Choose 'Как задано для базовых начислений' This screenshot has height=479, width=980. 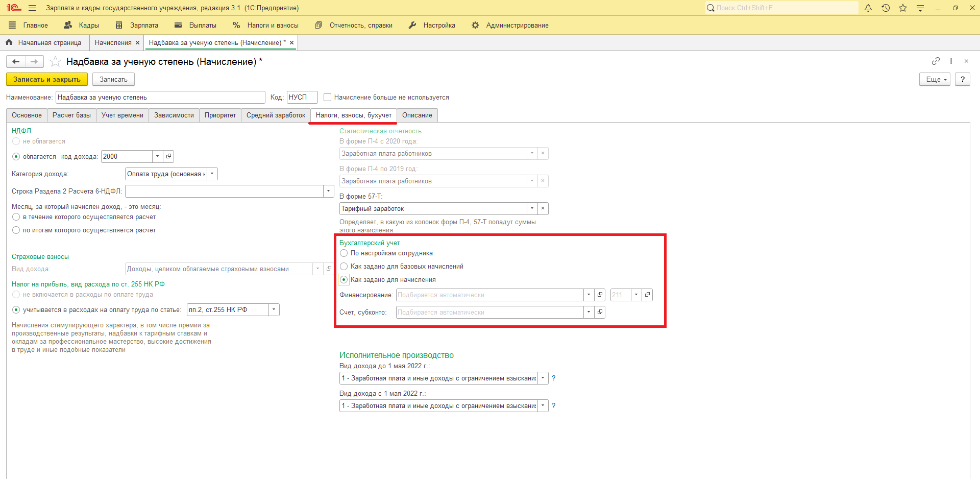344,267
